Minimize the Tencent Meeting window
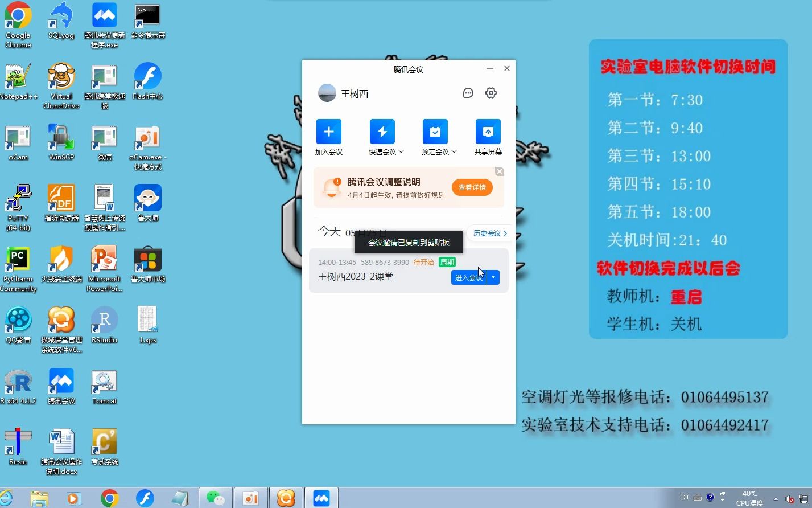Image resolution: width=812 pixels, height=508 pixels. point(489,68)
